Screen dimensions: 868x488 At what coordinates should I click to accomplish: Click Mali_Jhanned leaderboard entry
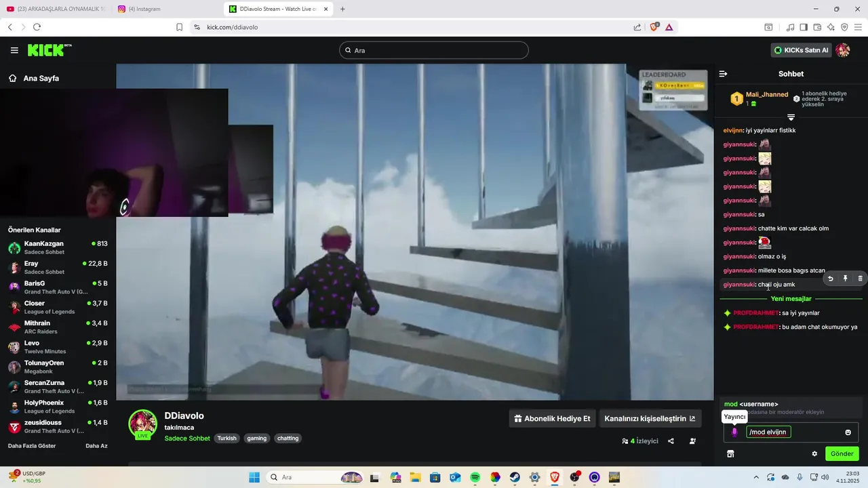(x=759, y=99)
